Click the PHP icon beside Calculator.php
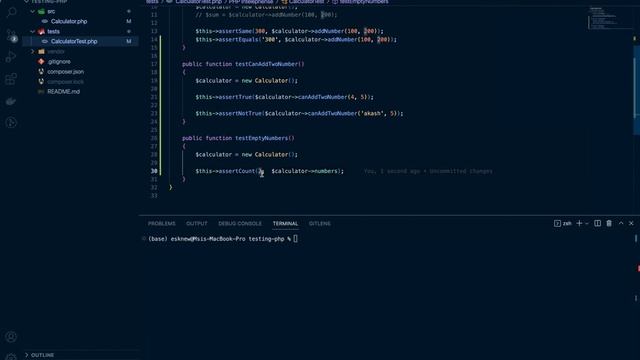Screen dimensions: 640x360 (45, 21)
